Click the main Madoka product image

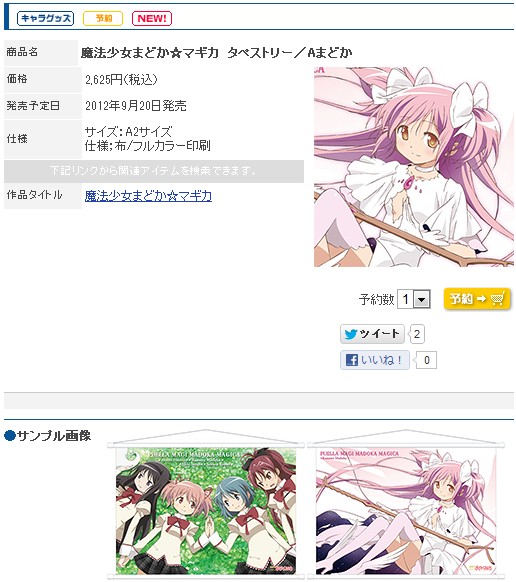[x=414, y=167]
